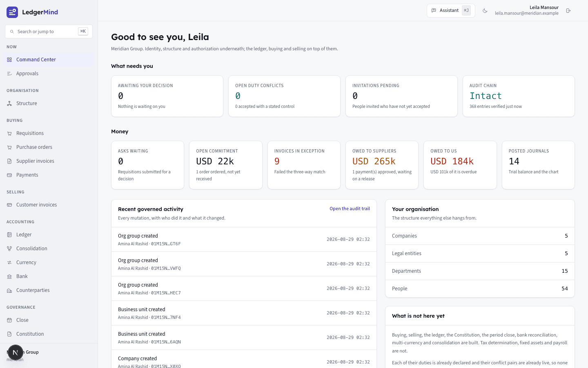Click the Ledger book icon
The width and height of the screenshot is (588, 368).
(9, 235)
